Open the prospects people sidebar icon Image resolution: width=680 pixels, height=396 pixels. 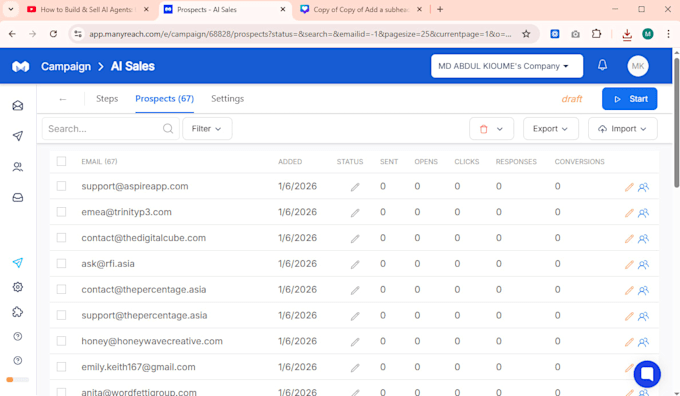coord(18,167)
